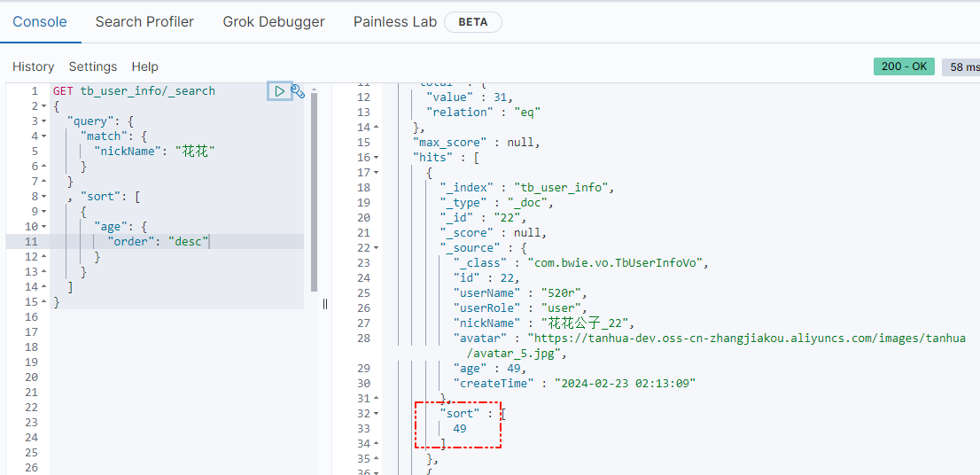
Task: Click the "userRole" : "user" line
Action: pyautogui.click(x=520, y=308)
